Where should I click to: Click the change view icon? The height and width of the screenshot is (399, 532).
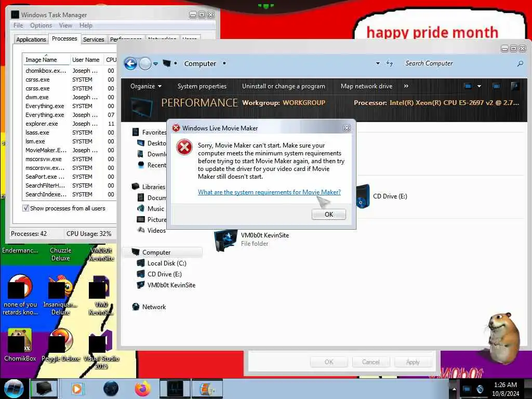pyautogui.click(x=468, y=86)
